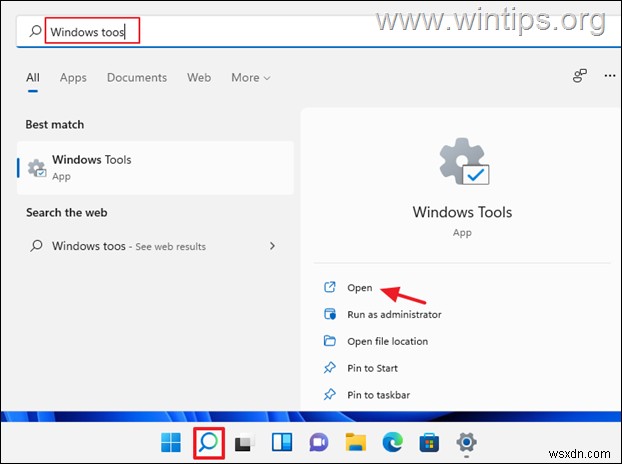
Task: Open the Windows Start button in the taskbar
Action: click(171, 443)
